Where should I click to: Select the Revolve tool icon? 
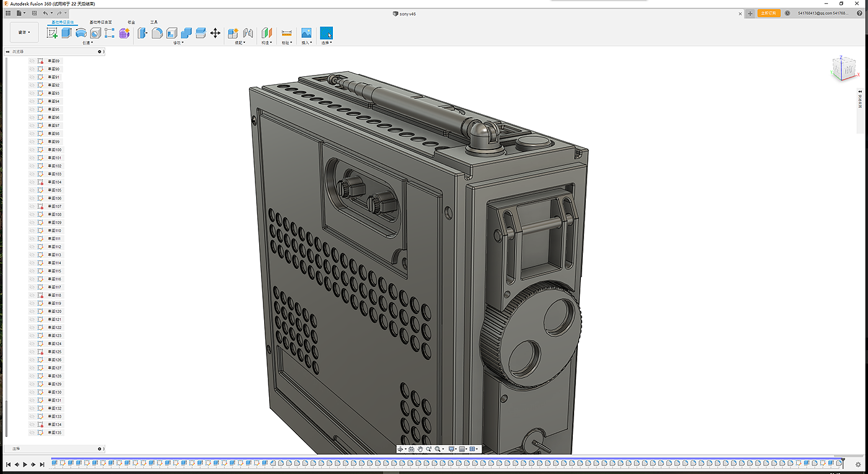(81, 33)
